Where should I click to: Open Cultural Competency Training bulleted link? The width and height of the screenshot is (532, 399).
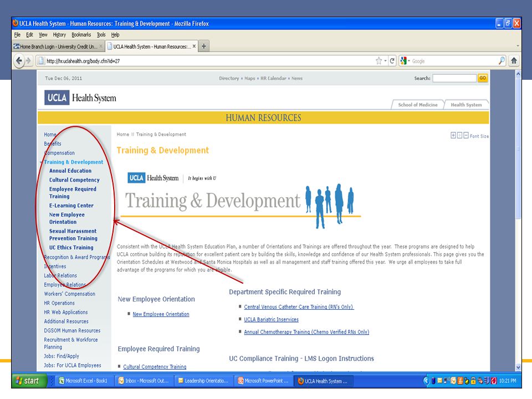(x=155, y=367)
